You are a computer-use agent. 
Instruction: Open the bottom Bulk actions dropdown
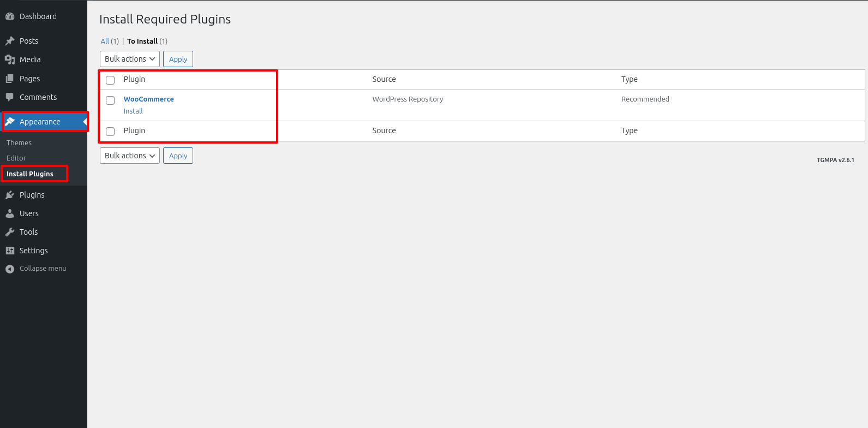(130, 156)
